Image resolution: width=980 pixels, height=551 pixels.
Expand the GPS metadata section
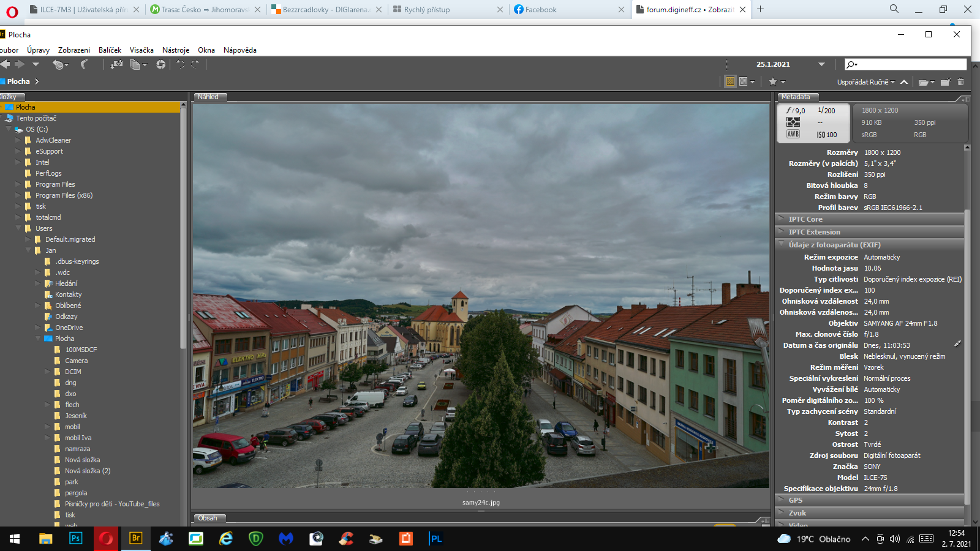(795, 500)
